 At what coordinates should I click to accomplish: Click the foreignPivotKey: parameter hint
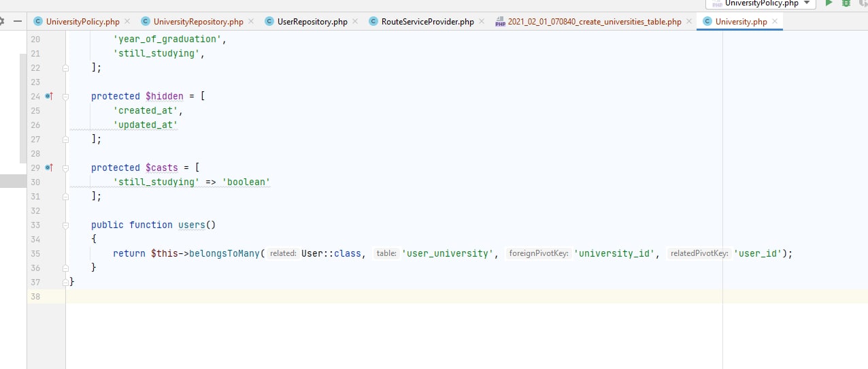point(539,253)
